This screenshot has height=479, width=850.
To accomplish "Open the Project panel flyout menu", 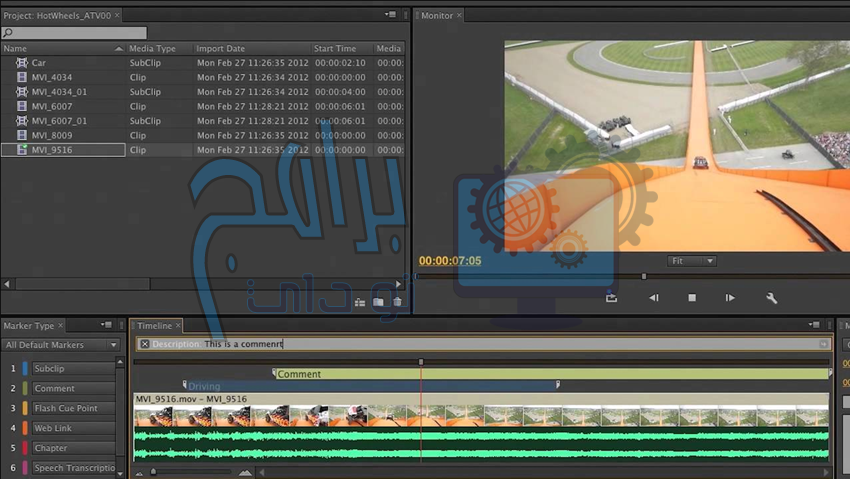I will 390,15.
